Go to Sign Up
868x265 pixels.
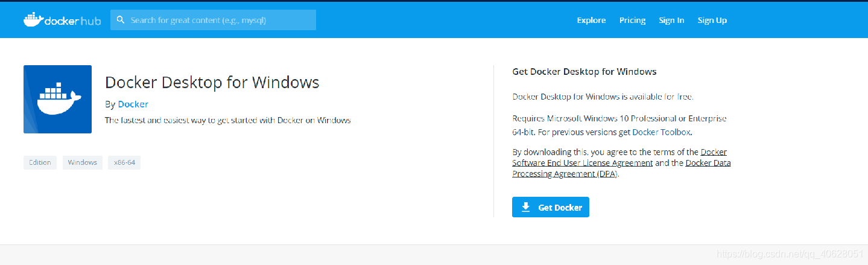[712, 20]
